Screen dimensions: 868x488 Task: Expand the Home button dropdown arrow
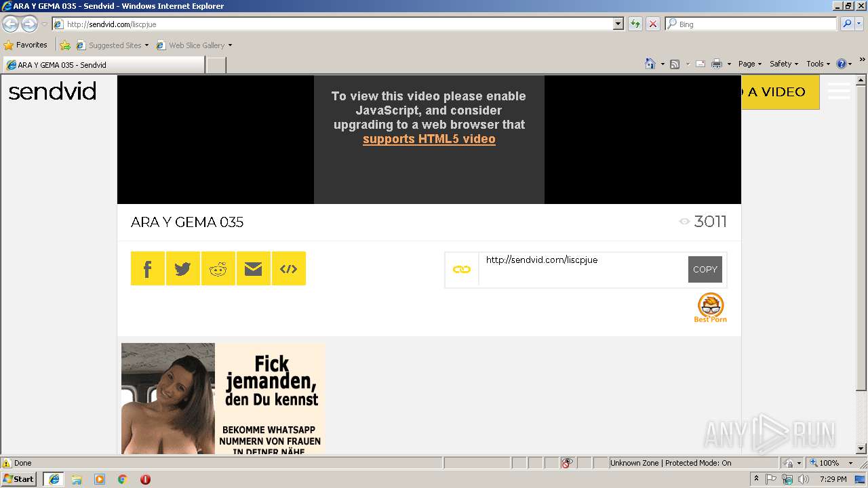[663, 64]
